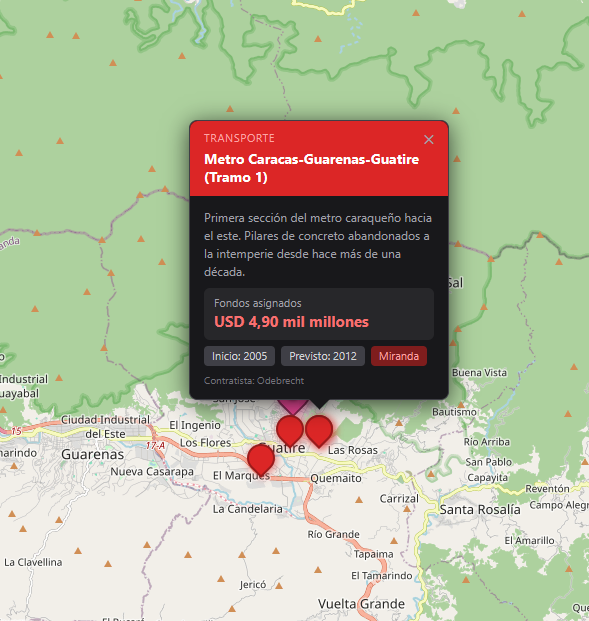Click the Jericó map label
Image resolution: width=589 pixels, height=621 pixels.
pos(253,585)
